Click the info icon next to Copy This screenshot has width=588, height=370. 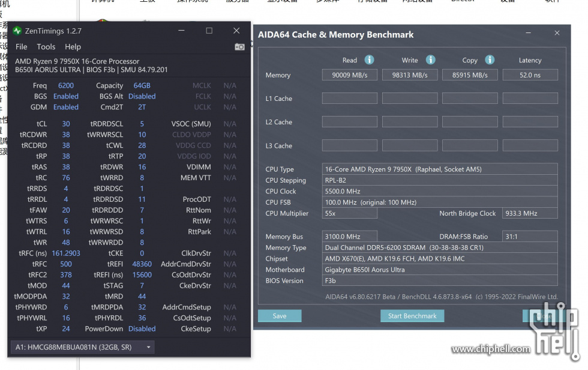pos(490,60)
